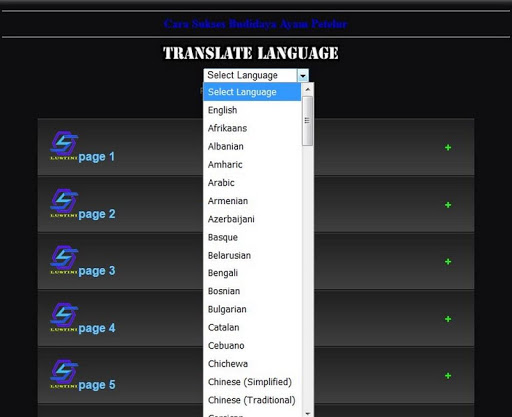Choose Albanian from the language list
Image resolution: width=512 pixels, height=417 pixels.
(252, 146)
